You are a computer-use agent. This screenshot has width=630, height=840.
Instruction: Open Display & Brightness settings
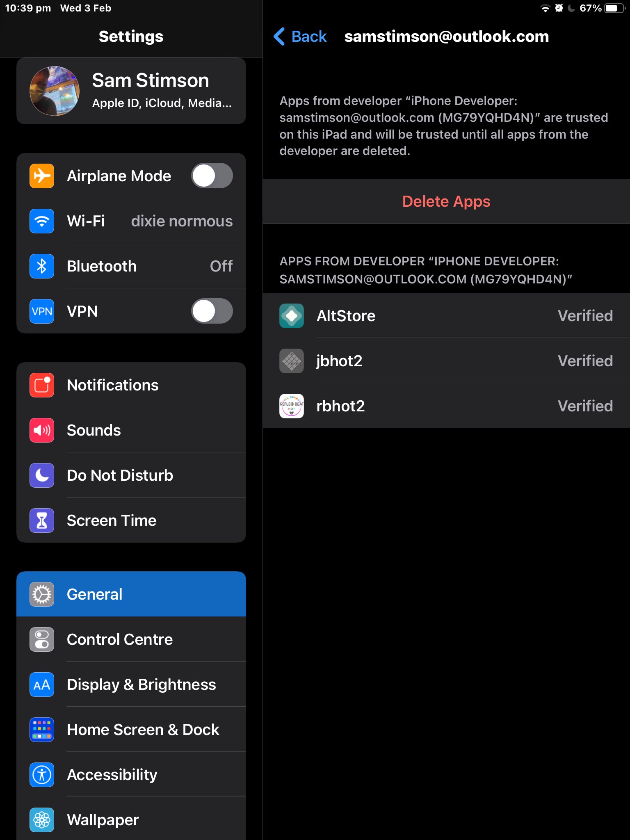click(x=131, y=685)
